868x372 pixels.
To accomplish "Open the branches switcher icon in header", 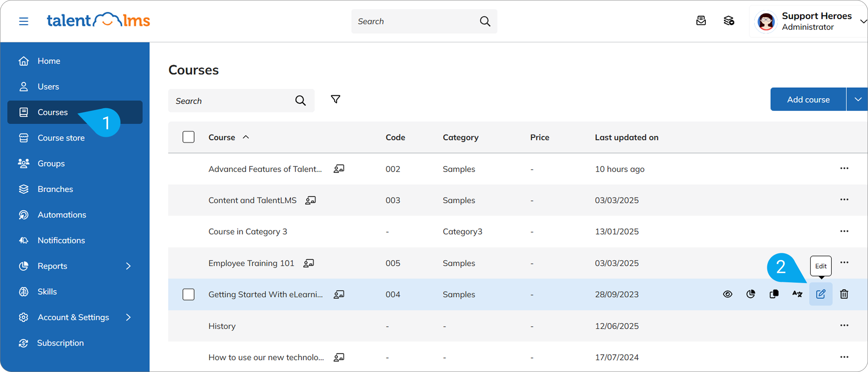I will click(729, 21).
